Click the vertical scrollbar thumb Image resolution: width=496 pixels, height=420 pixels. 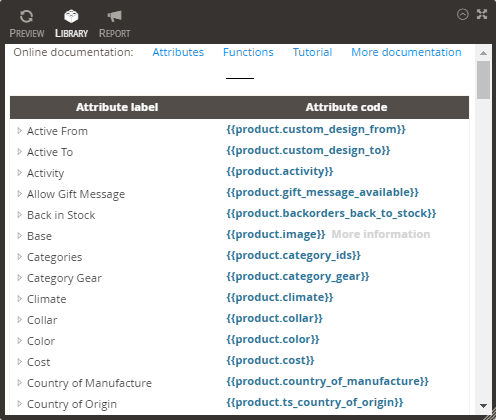click(483, 80)
